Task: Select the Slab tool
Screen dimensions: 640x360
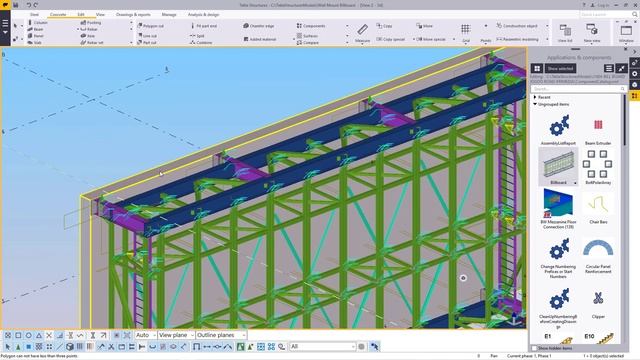Action: coord(35,42)
